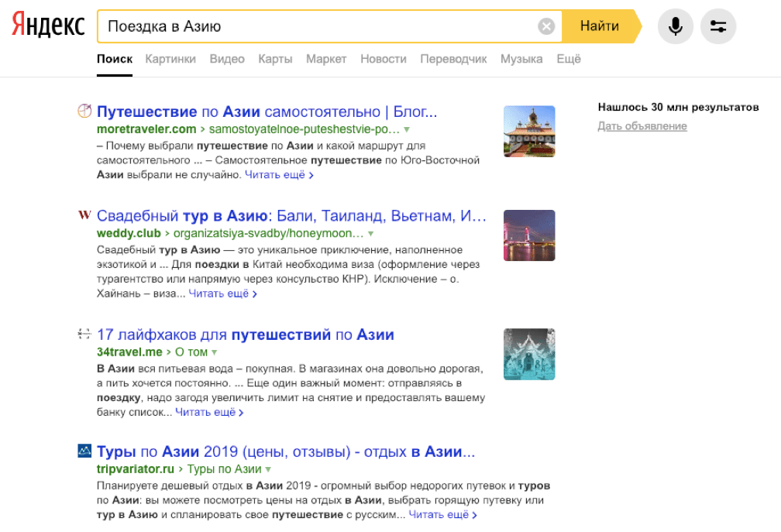Click the favicon of the 34travel.me result
This screenshot has height=532, width=781.
pos(84,334)
